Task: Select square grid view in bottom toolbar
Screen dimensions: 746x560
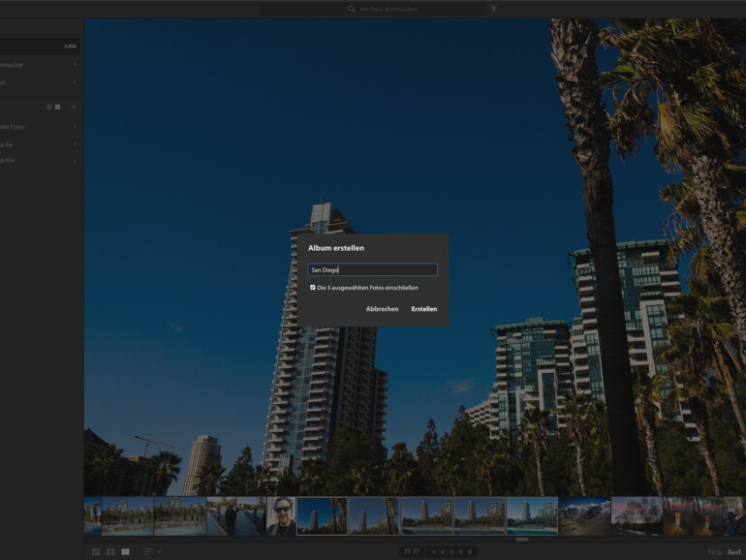Action: coord(110,551)
